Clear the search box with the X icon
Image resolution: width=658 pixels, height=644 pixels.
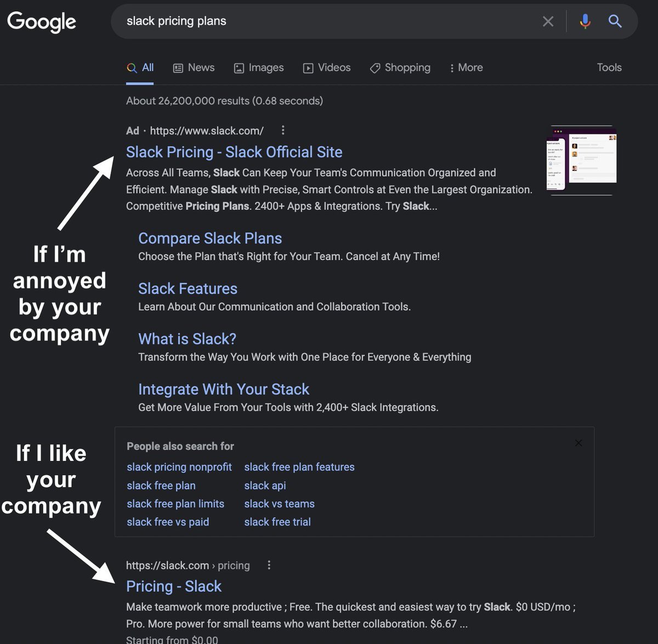548,21
